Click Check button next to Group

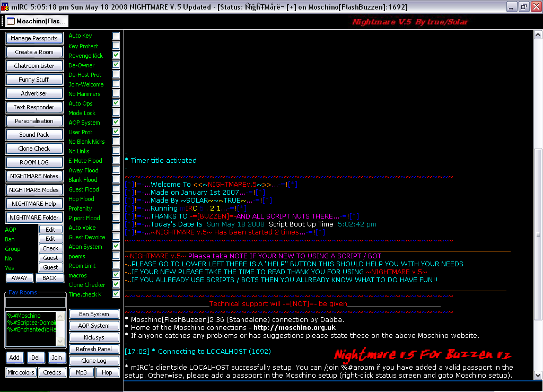click(50, 248)
